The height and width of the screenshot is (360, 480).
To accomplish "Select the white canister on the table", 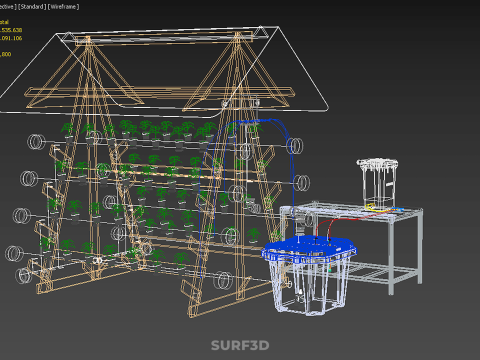I will click(x=378, y=183).
